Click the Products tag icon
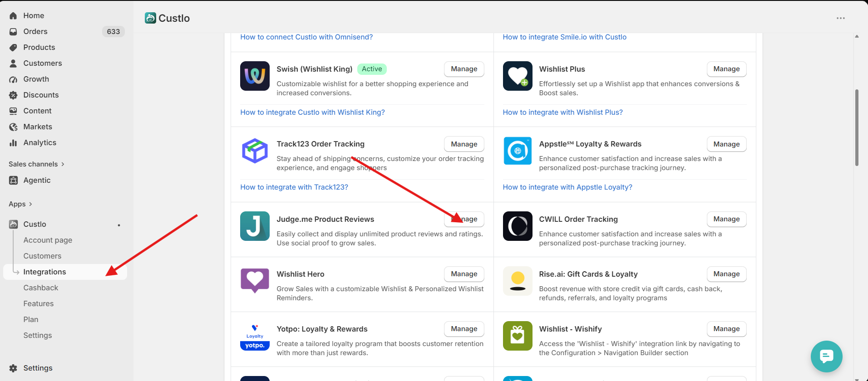Image resolution: width=868 pixels, height=381 pixels. [x=13, y=48]
